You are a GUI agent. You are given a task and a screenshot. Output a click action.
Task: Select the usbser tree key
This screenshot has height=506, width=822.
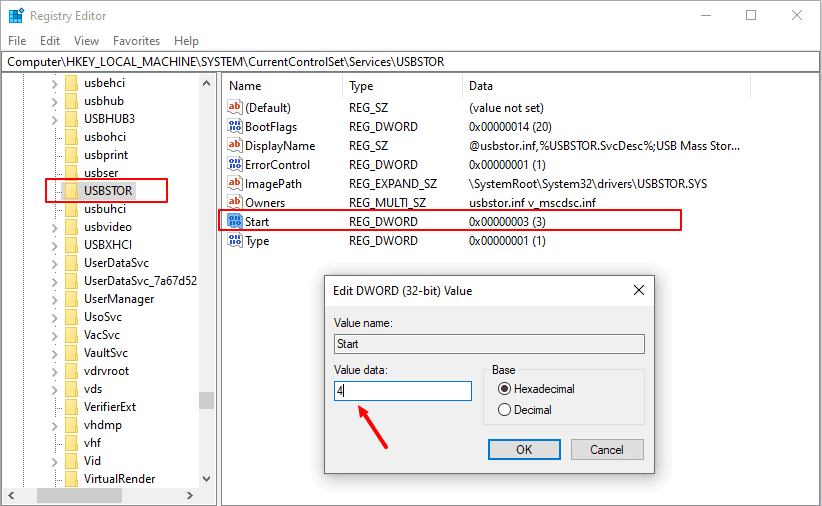pos(101,173)
